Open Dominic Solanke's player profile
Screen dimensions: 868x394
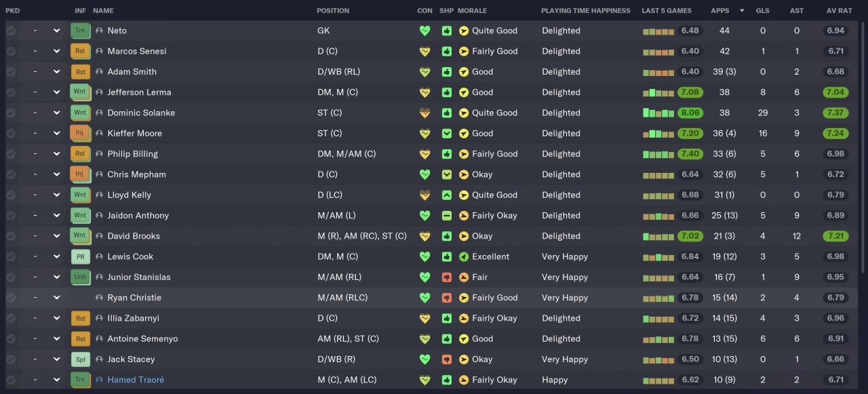[136, 113]
